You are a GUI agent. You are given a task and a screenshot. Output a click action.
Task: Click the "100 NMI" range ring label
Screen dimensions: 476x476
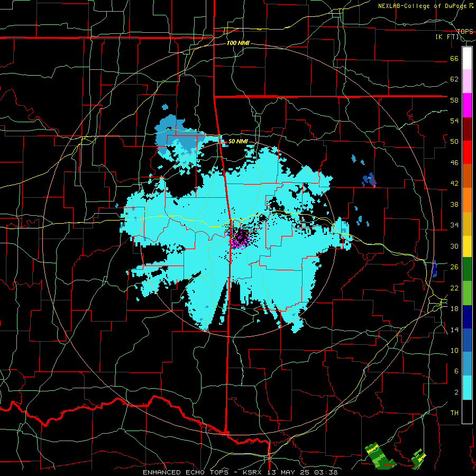coord(238,43)
